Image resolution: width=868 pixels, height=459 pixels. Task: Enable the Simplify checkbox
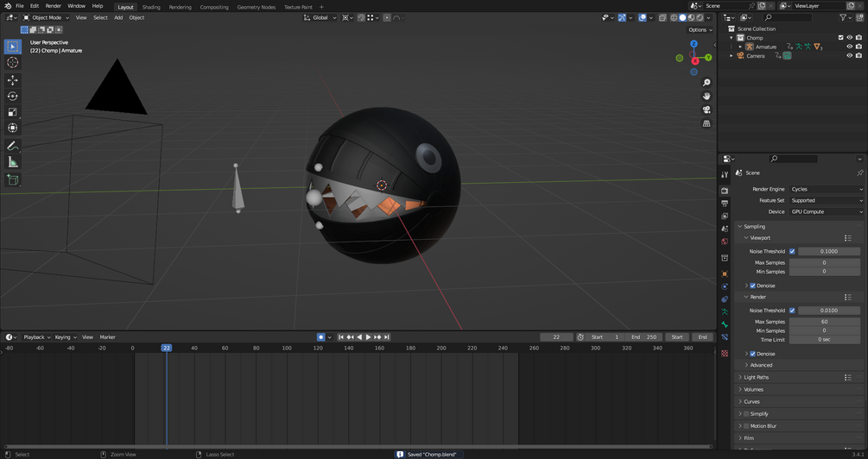pyautogui.click(x=745, y=414)
